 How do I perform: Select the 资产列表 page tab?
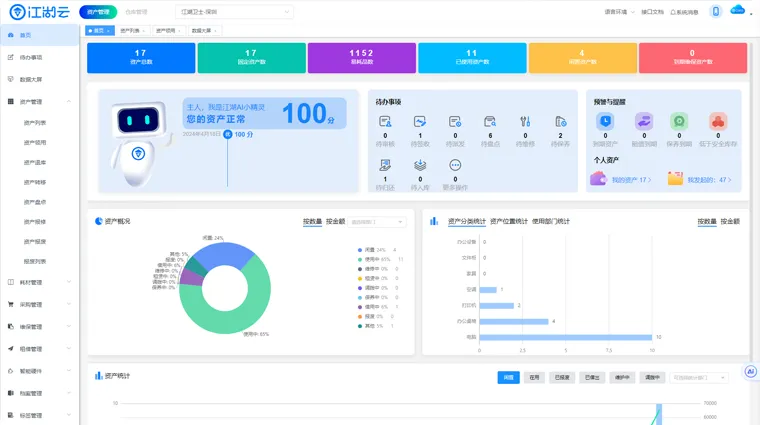[131, 31]
